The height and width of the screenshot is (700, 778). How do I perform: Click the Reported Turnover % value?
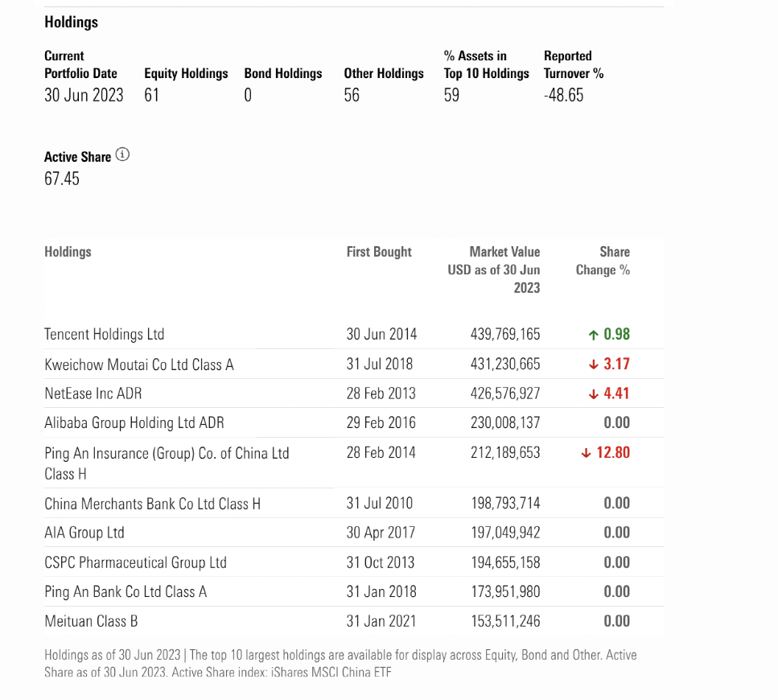[x=564, y=96]
